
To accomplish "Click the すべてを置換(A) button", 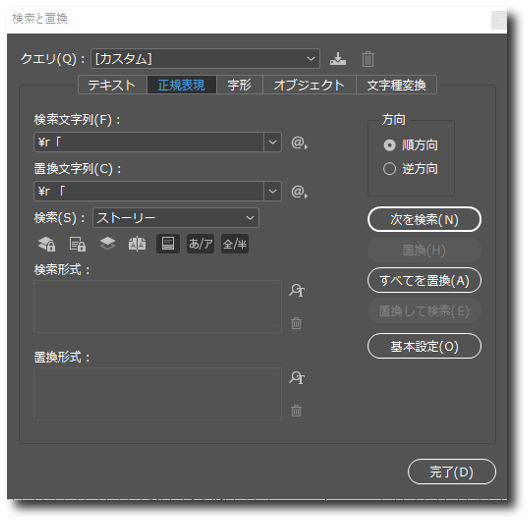I will click(425, 281).
